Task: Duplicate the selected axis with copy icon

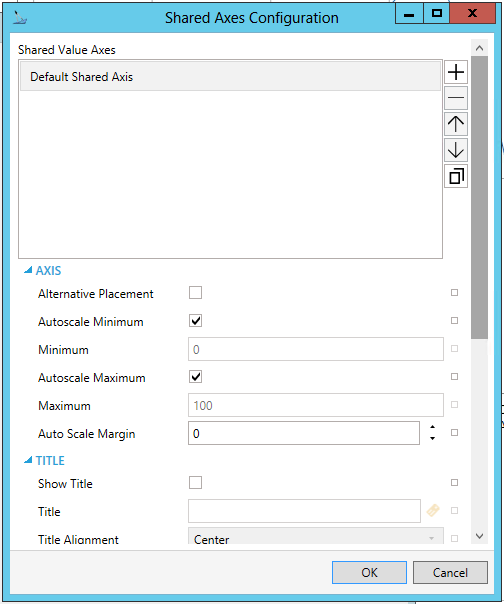Action: point(456,176)
